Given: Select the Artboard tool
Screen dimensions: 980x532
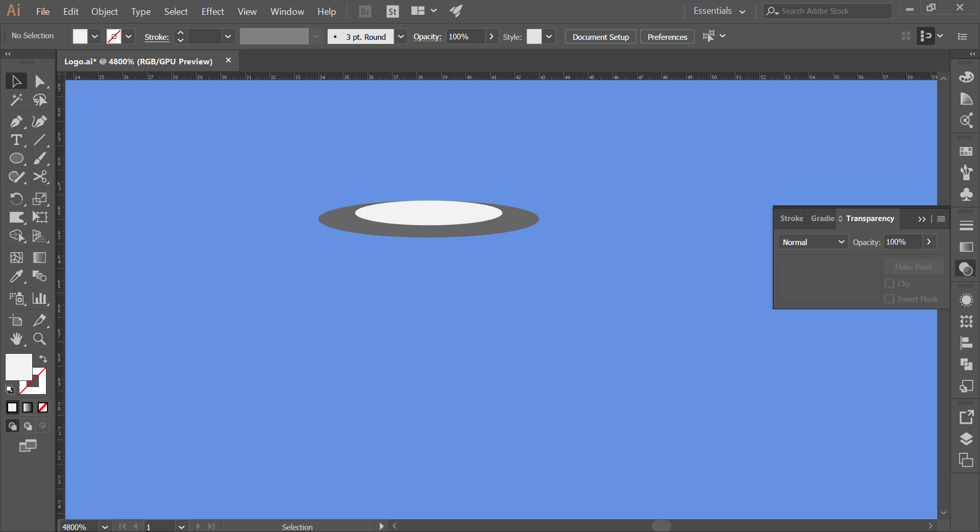Looking at the screenshot, I should click(x=16, y=321).
